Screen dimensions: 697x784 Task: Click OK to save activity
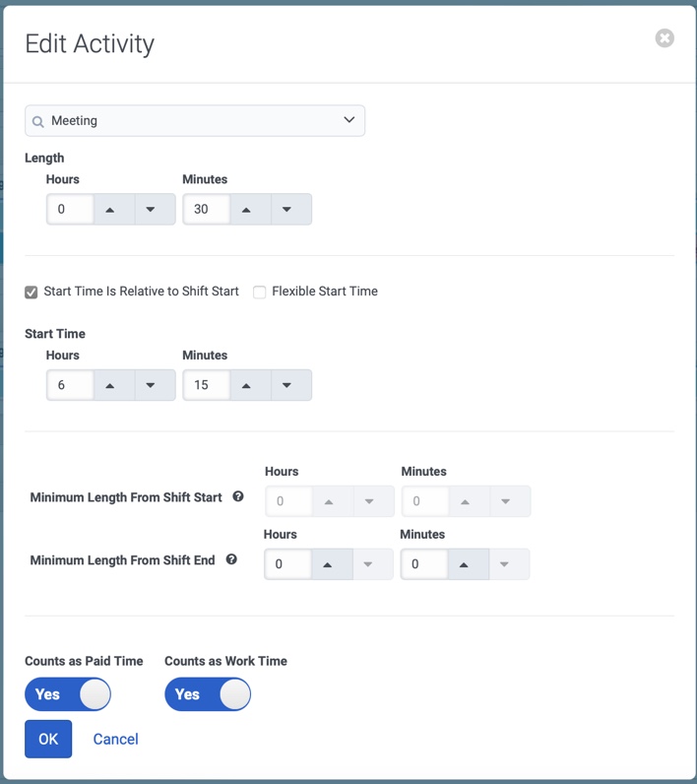[48, 739]
